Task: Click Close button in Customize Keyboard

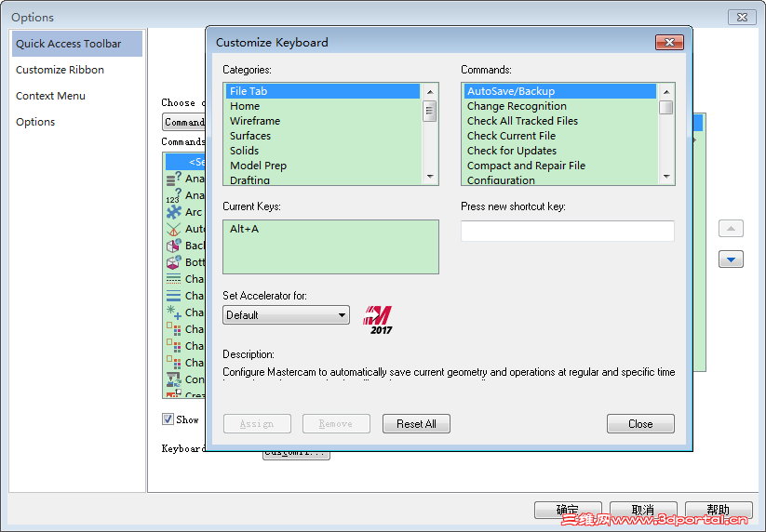Action: 640,424
